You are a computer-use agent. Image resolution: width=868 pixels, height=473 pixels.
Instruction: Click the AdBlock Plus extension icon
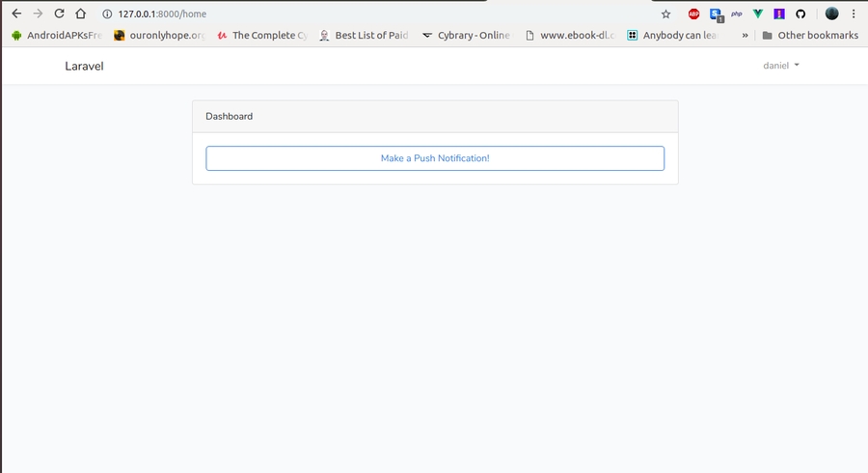tap(693, 14)
